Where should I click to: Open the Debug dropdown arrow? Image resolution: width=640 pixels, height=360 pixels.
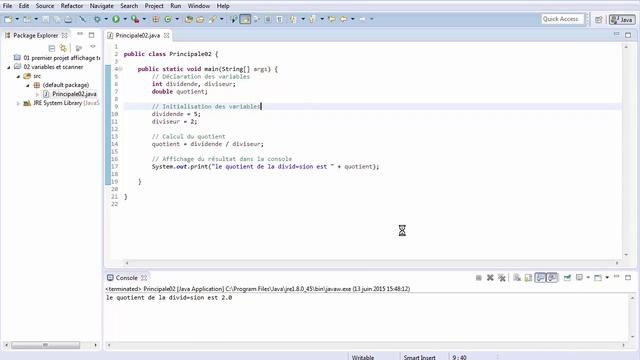[x=106, y=19]
